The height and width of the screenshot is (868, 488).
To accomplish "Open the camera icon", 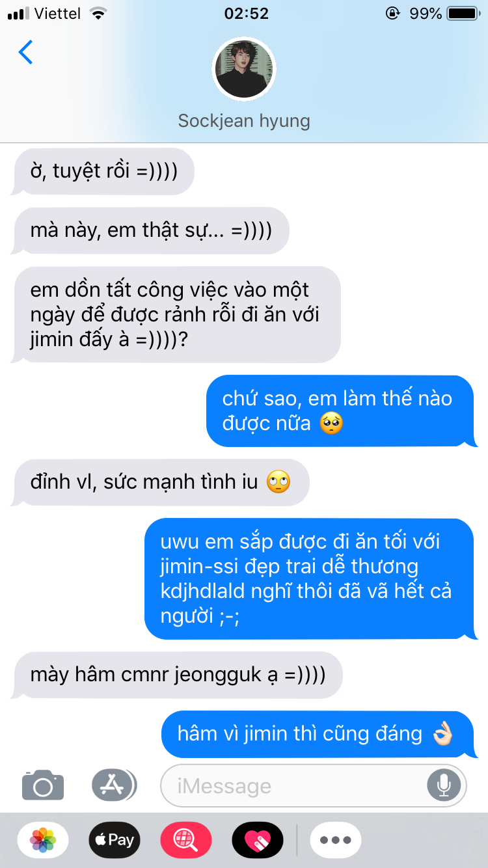I will click(x=43, y=785).
